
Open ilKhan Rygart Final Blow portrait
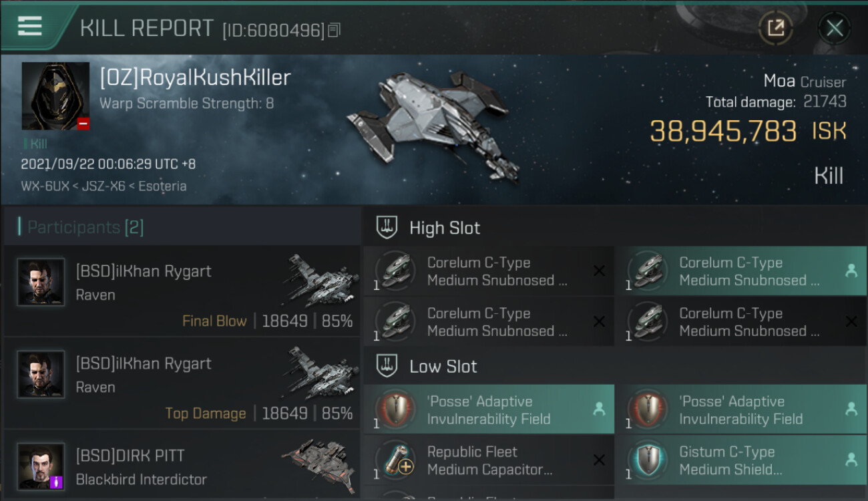coord(41,282)
